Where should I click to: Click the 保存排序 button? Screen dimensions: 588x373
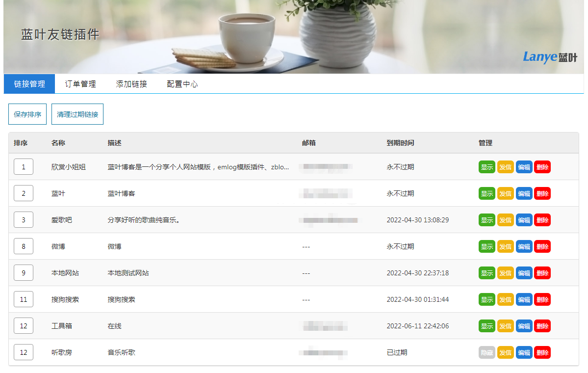pos(27,114)
